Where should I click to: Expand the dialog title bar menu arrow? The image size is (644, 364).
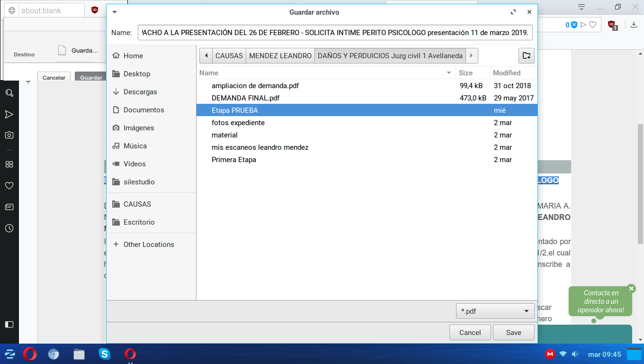tap(114, 12)
